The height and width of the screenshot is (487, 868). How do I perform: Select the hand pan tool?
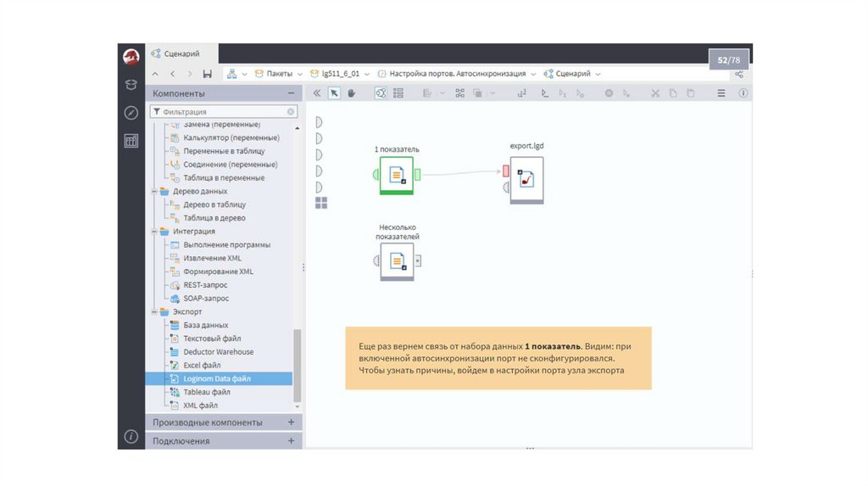click(x=352, y=93)
